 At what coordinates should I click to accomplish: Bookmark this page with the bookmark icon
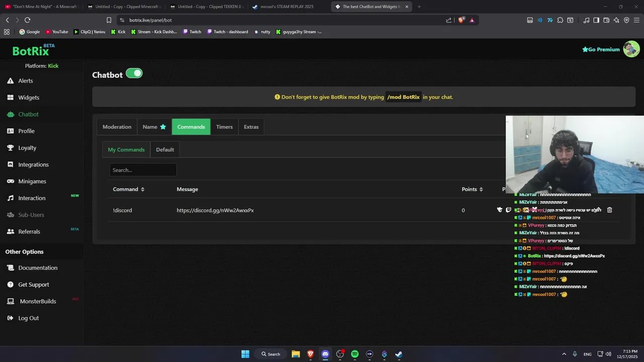coord(109,20)
